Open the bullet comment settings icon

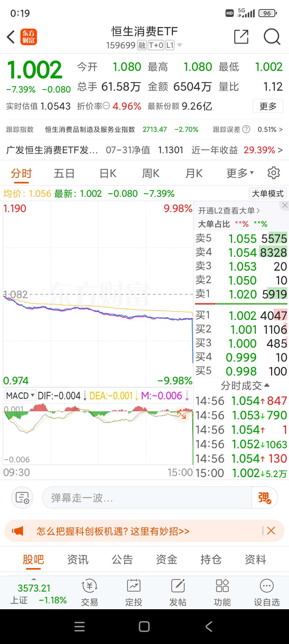pos(22,498)
